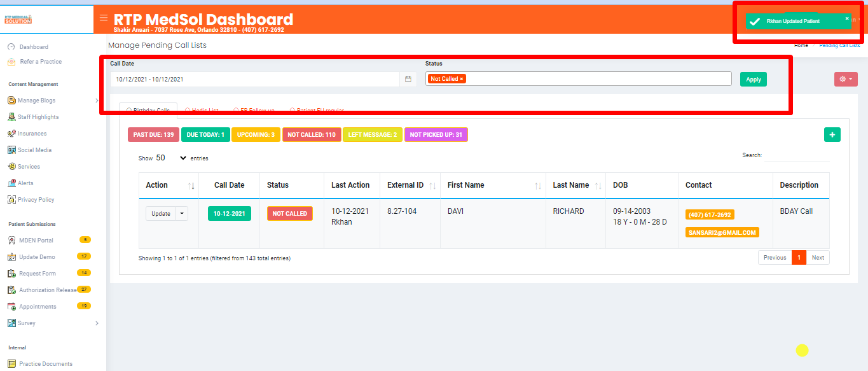Click the SANSARI2@GMAIL.COM email badge

click(x=722, y=232)
